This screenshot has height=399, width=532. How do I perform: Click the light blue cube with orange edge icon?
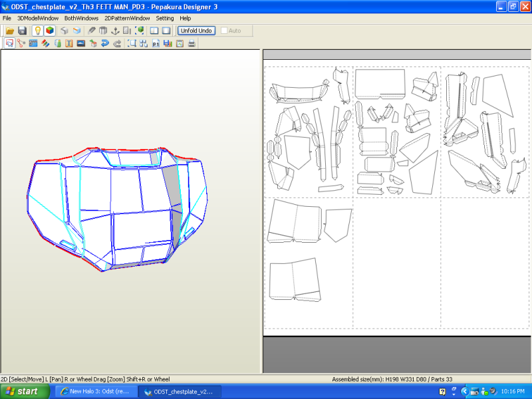click(77, 31)
